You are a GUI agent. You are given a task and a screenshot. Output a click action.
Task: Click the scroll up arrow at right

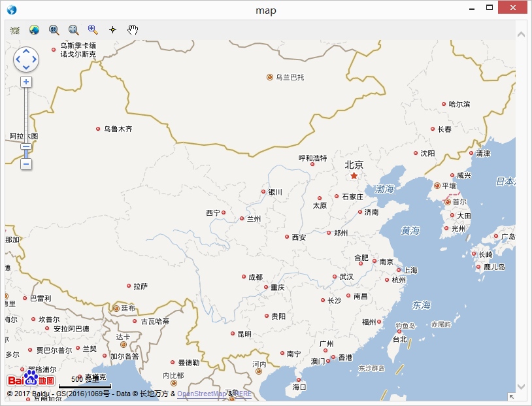521,34
